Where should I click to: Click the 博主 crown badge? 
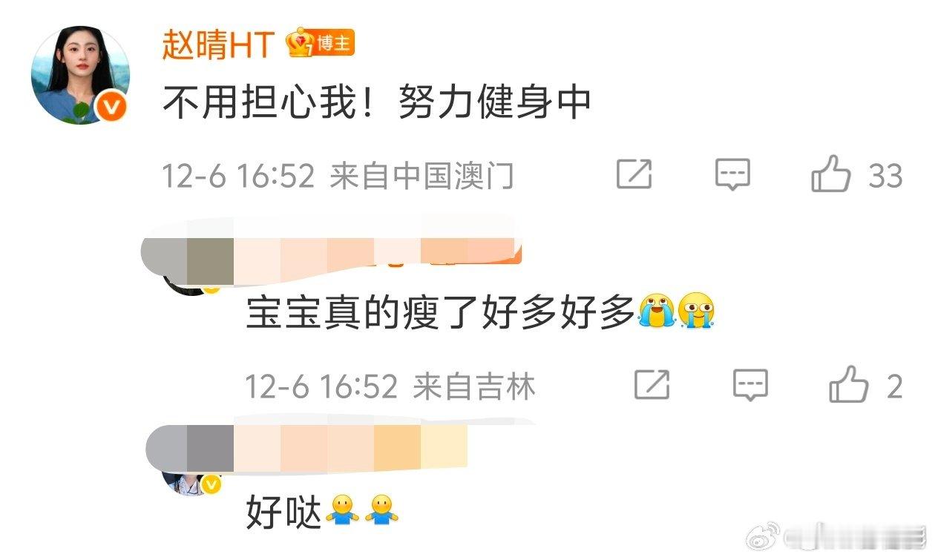pos(321,45)
